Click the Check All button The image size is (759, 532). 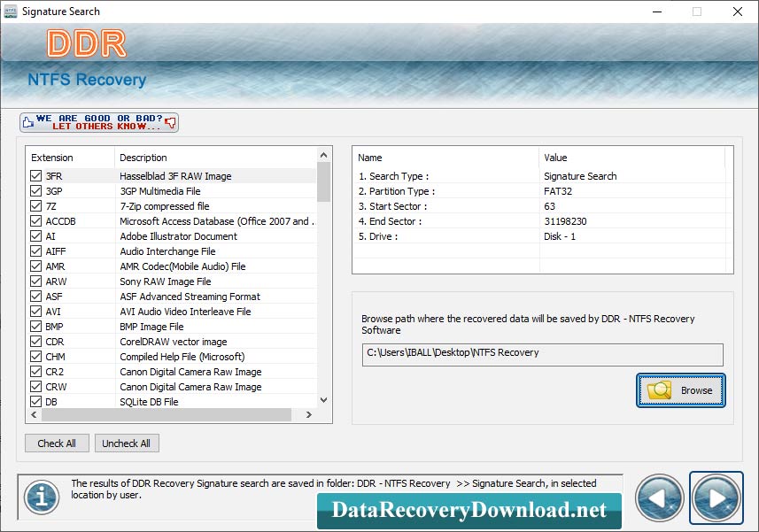coord(57,443)
